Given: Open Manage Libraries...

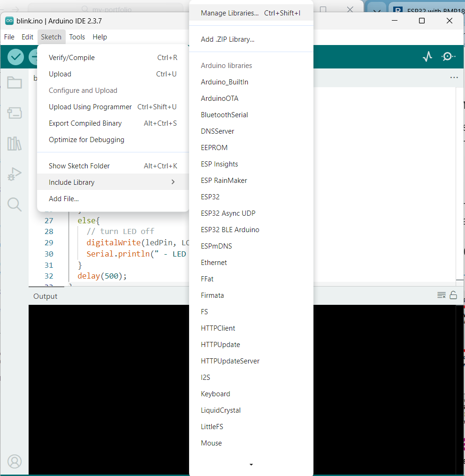Looking at the screenshot, I should (x=251, y=13).
